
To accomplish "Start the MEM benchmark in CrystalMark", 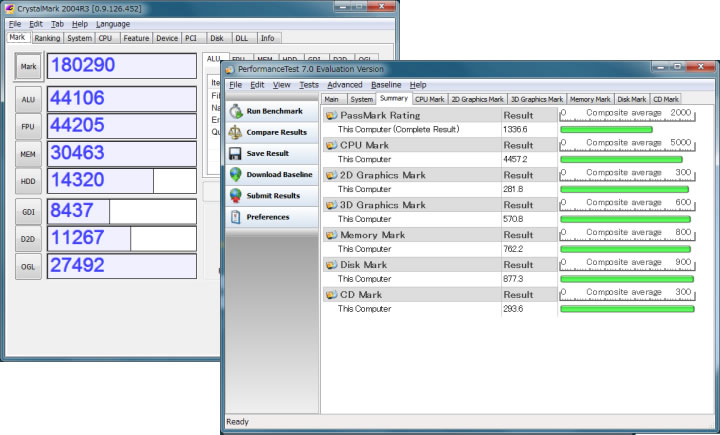I will pyautogui.click(x=28, y=154).
